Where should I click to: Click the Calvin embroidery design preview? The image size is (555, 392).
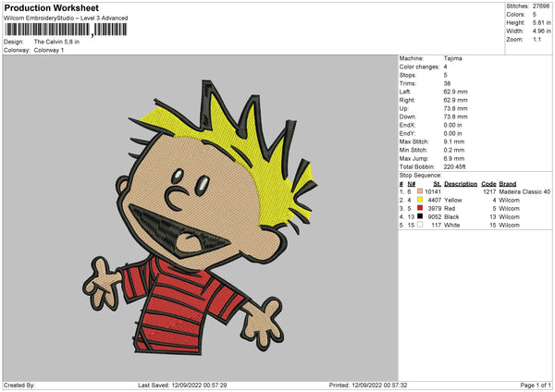click(201, 217)
